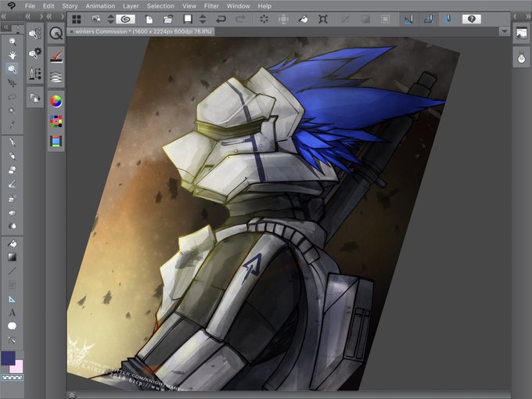Open the support help speech bubble
Image resolution: width=532 pixels, height=399 pixels.
471,20
